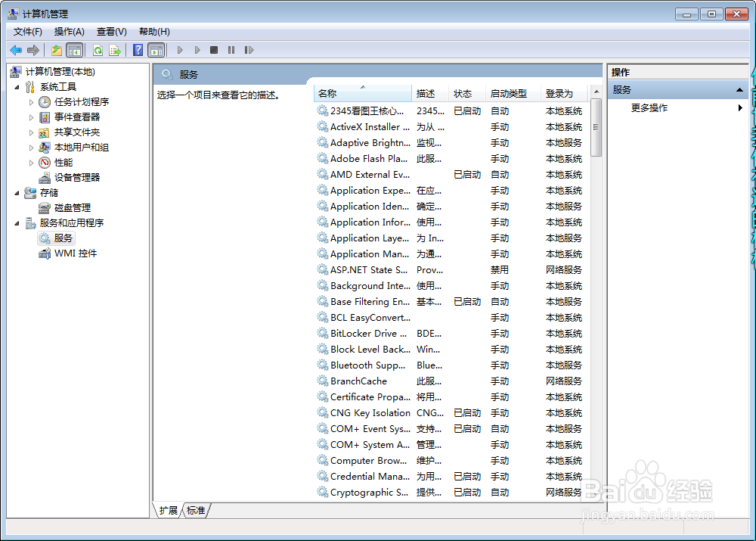
Task: Click the Pause Service toolbar icon
Action: pyautogui.click(x=232, y=50)
